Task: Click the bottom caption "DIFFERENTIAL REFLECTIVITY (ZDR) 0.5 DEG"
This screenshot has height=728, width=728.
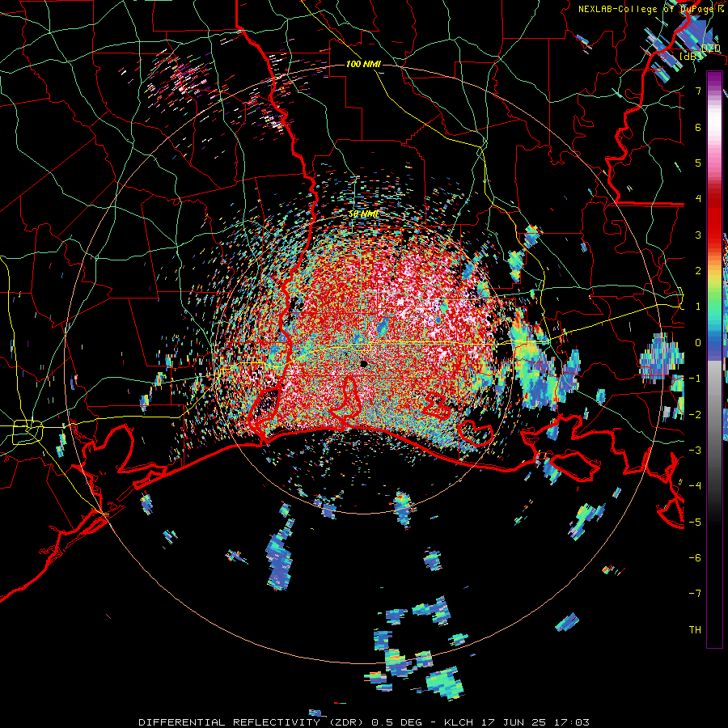Action: [x=280, y=722]
